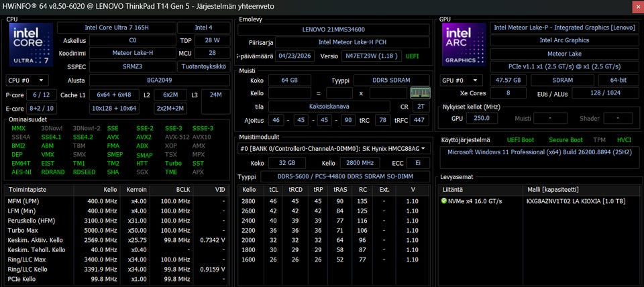This screenshot has height=287, width=644.
Task: Close the HWiNFO summary window
Action: pos(636,7)
